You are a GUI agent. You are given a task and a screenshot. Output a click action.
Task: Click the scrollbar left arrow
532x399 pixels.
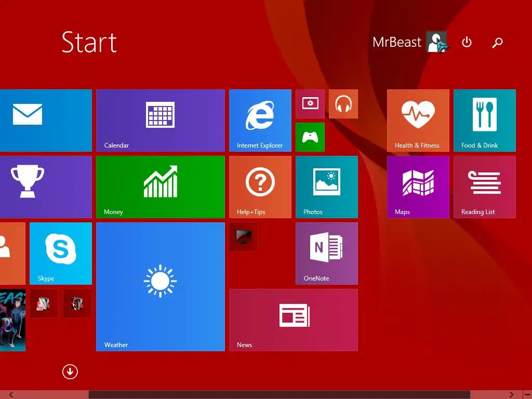click(11, 395)
